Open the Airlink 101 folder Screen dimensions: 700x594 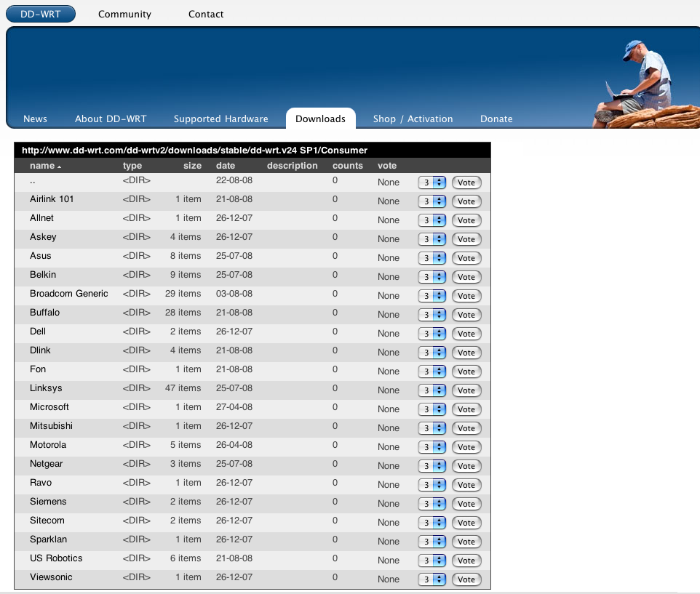pos(52,199)
